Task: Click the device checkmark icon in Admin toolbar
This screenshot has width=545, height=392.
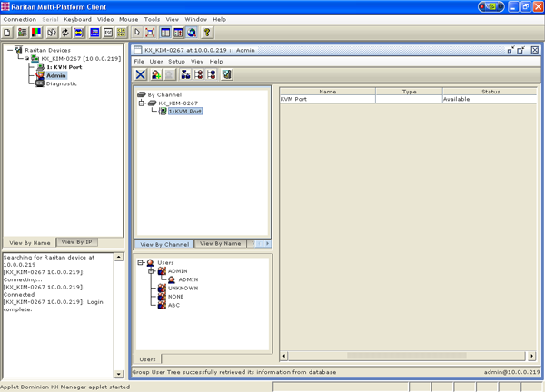Action: pos(226,74)
